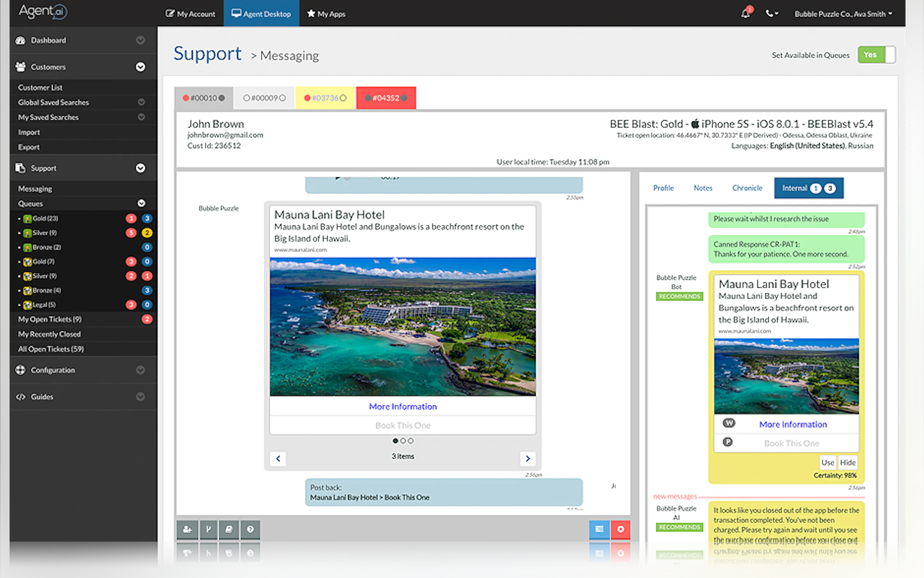Switch to ticket tab #04352
Viewport: 924px width, 578px height.
coord(386,98)
